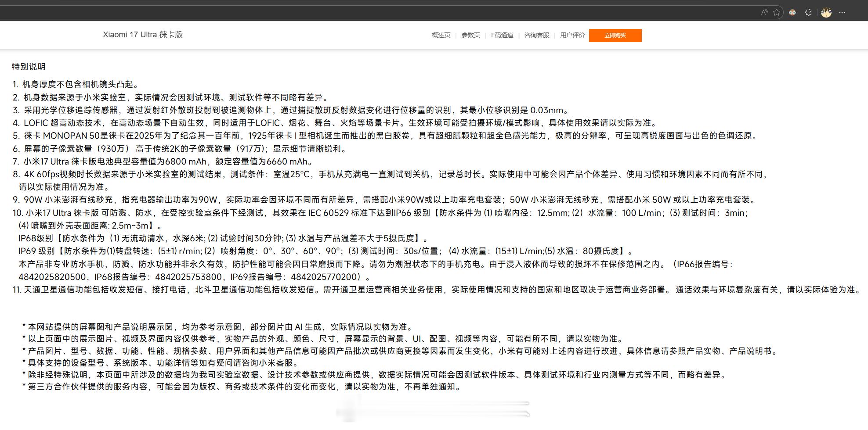This screenshot has width=868, height=430.
Task: Click the IP68级别 waterproof conditions line
Action: click(224, 238)
